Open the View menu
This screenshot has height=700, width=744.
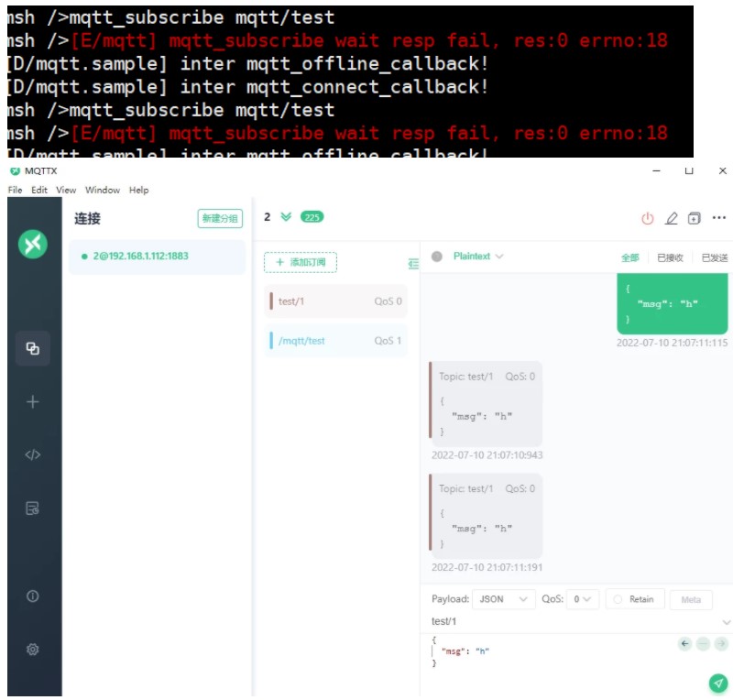(x=66, y=190)
